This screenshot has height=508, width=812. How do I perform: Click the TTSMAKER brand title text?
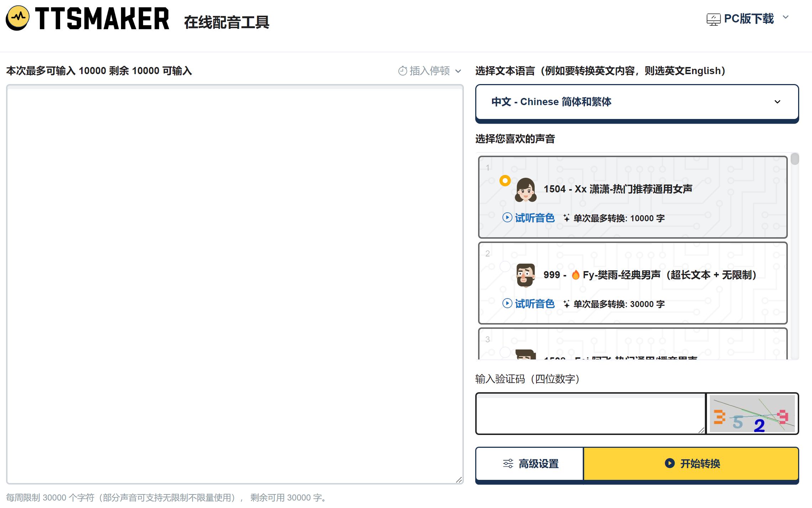(102, 19)
